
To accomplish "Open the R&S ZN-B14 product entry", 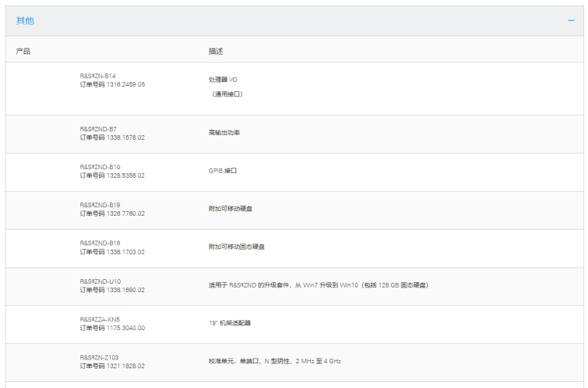I will coord(98,76).
